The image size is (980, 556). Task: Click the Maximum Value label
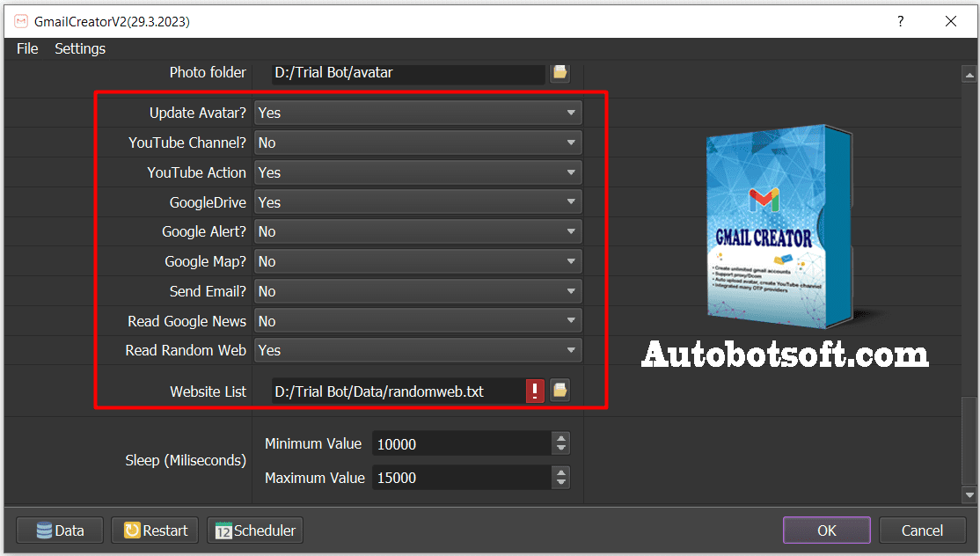pos(314,478)
